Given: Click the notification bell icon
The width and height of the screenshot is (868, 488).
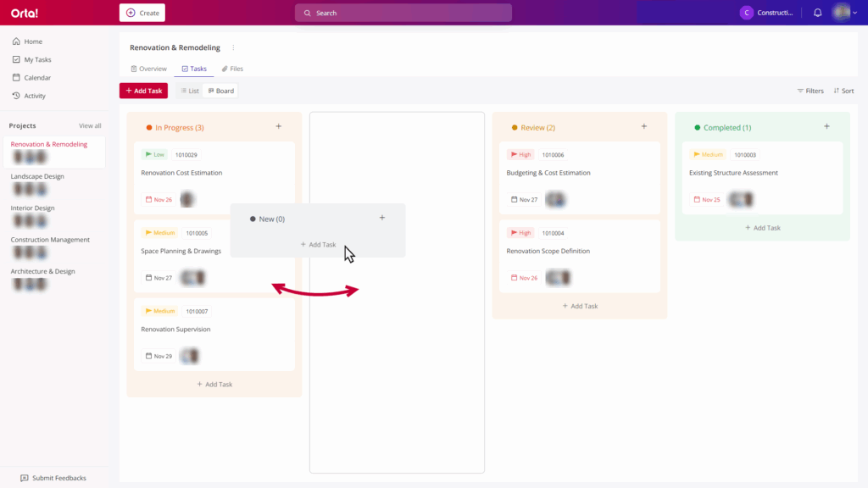Looking at the screenshot, I should coord(817,13).
